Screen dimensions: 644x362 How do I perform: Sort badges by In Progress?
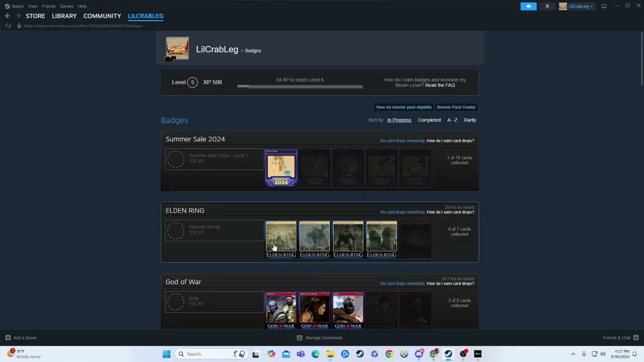coord(399,120)
